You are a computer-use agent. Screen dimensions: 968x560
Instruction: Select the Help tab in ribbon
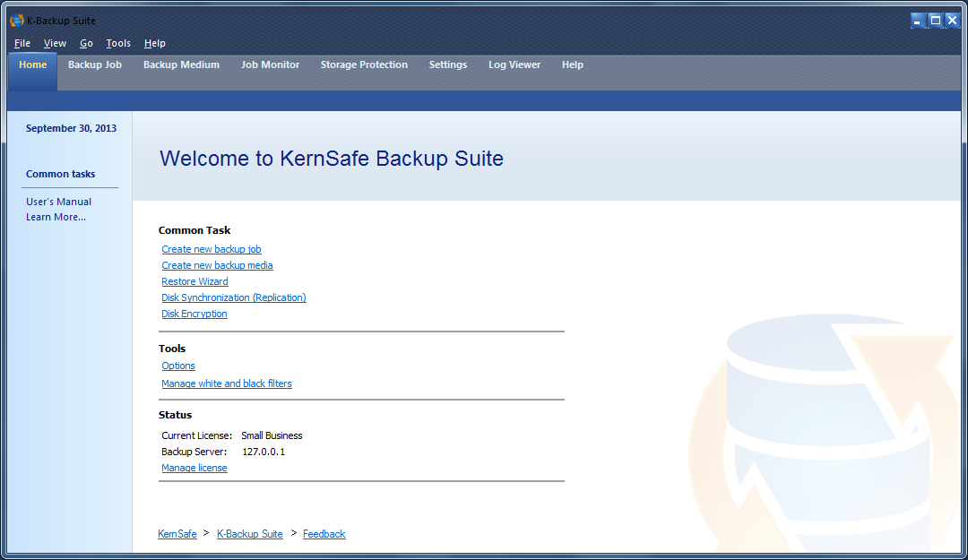click(x=572, y=65)
